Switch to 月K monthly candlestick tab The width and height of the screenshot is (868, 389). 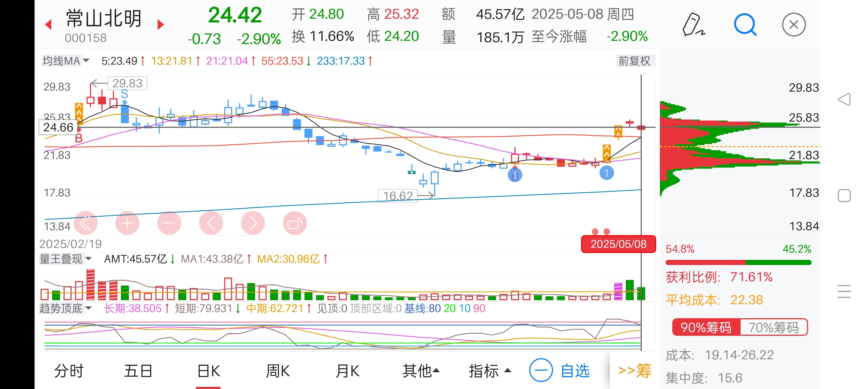(x=347, y=371)
